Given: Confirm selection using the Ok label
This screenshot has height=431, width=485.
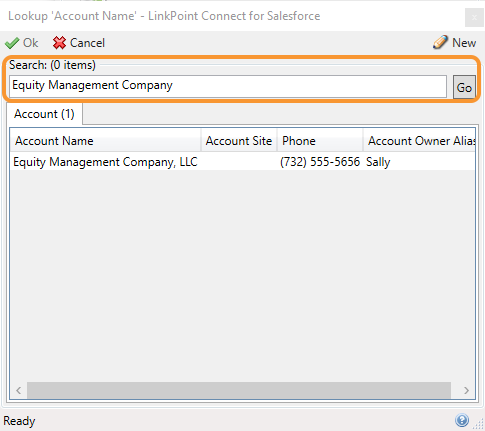Looking at the screenshot, I should [x=30, y=43].
